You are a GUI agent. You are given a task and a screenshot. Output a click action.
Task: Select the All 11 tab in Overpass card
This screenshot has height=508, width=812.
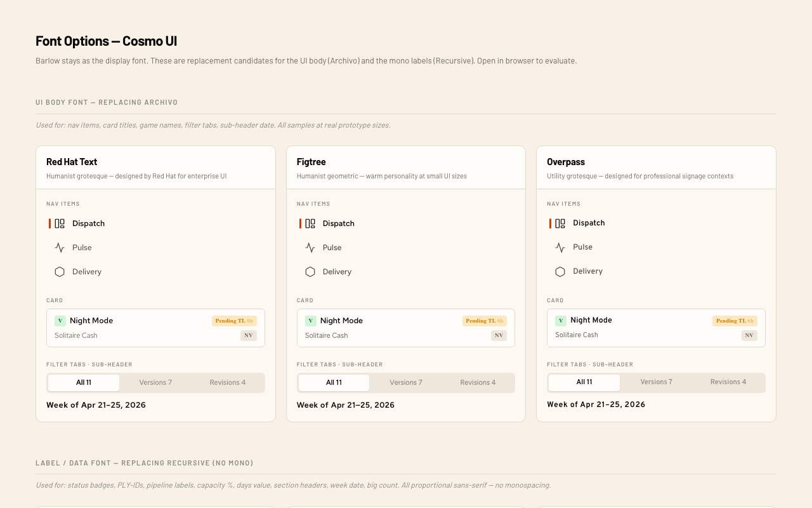(584, 382)
